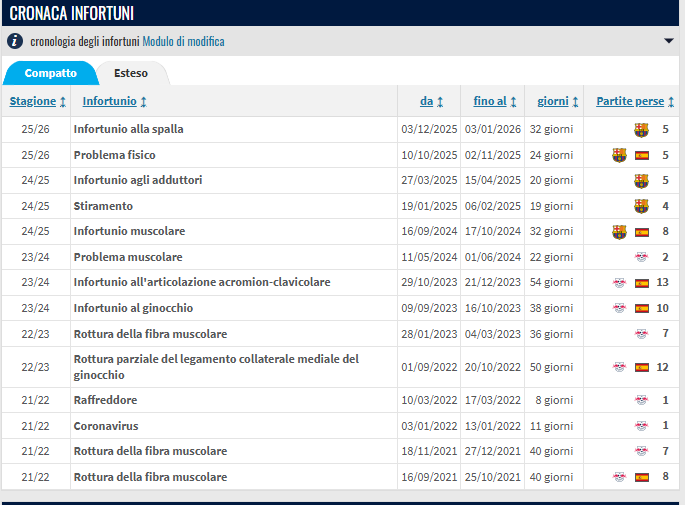Screen dimensions: 685x505
Task: Click Barcelona crest in Problema fisico row
Action: 619,155
